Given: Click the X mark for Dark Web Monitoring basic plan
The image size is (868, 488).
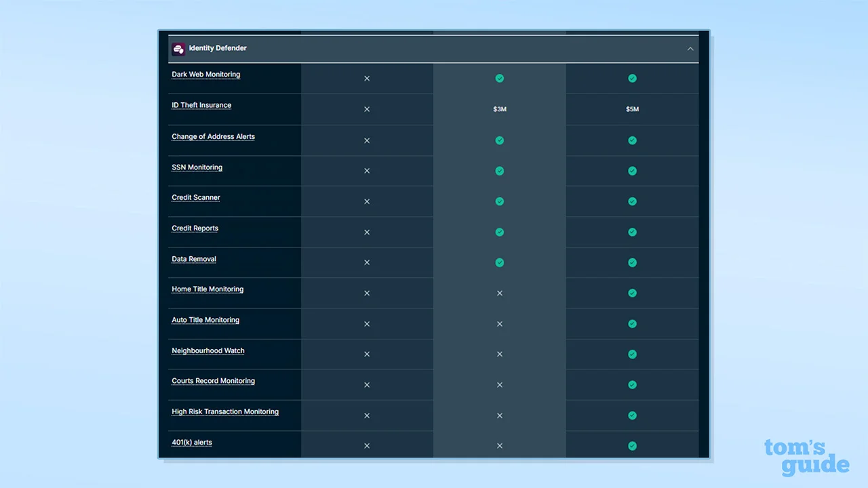Looking at the screenshot, I should coord(367,78).
